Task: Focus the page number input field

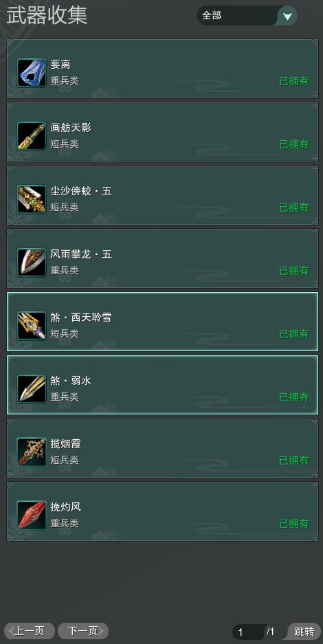Action: coord(249,632)
